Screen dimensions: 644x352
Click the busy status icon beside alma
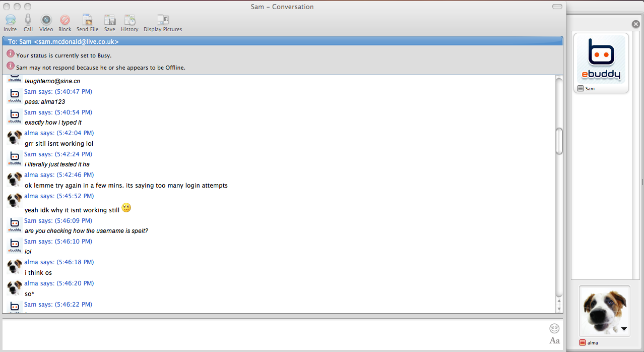[x=583, y=343]
